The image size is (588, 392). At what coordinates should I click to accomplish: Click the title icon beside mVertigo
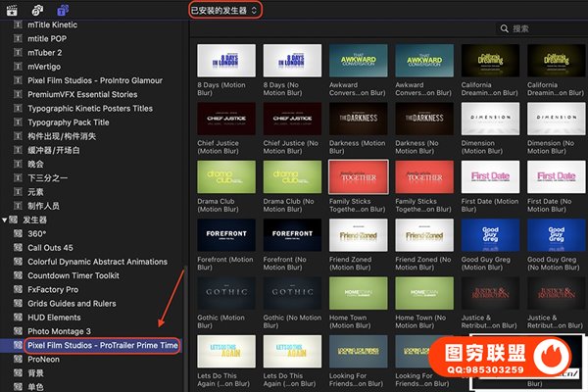[19, 67]
